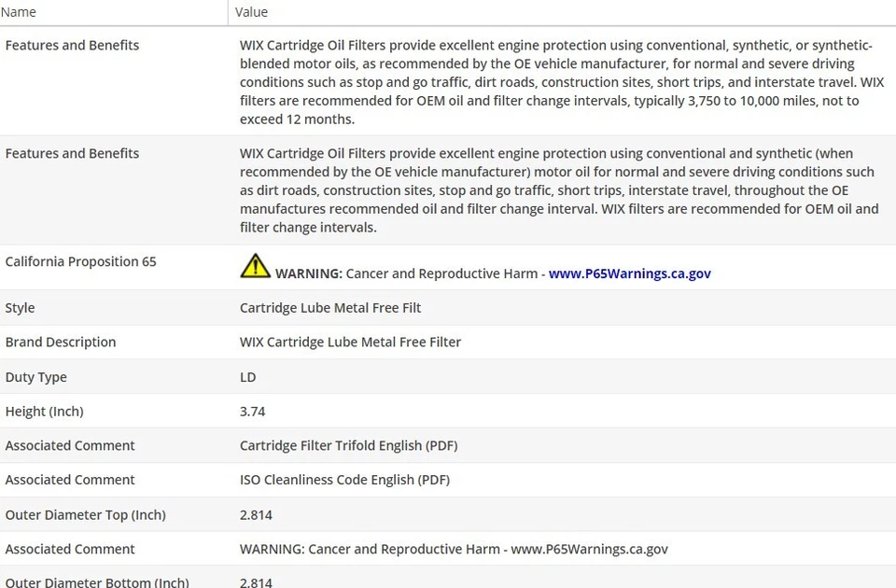Screen dimensions: 896x588
Task: Click the Outer Diameter Top (Inch) label
Action: (86, 515)
